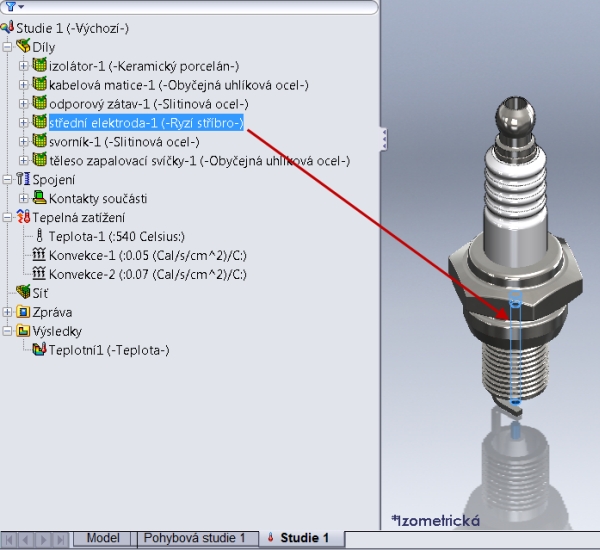Select 'izolátor-1 (-Keramický porcelán-)' row
The image size is (600, 550).
[144, 66]
